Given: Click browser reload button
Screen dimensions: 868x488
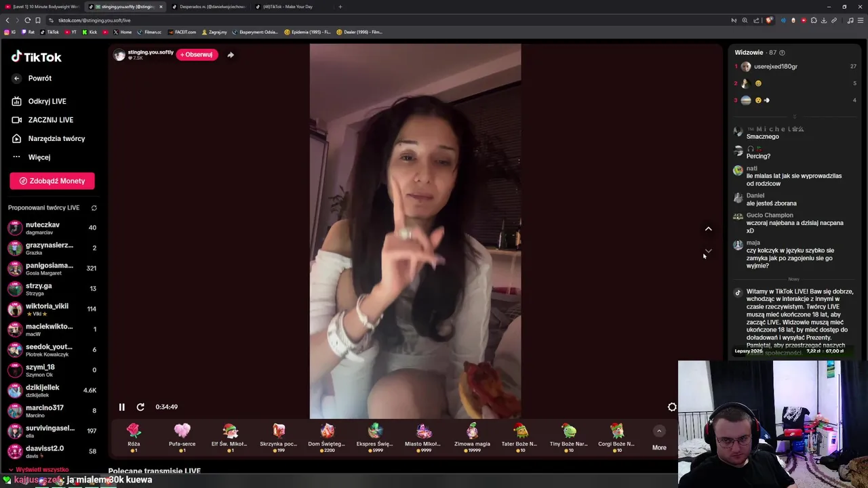Looking at the screenshot, I should [x=28, y=20].
